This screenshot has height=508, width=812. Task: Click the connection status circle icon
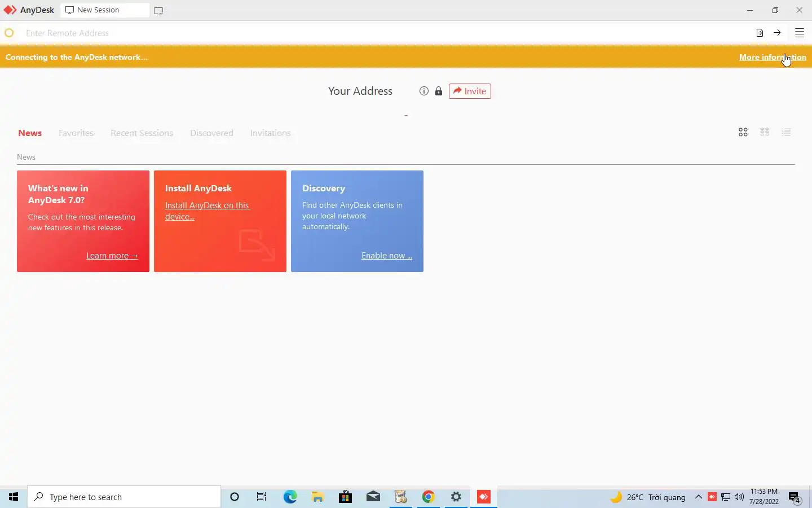[9, 33]
